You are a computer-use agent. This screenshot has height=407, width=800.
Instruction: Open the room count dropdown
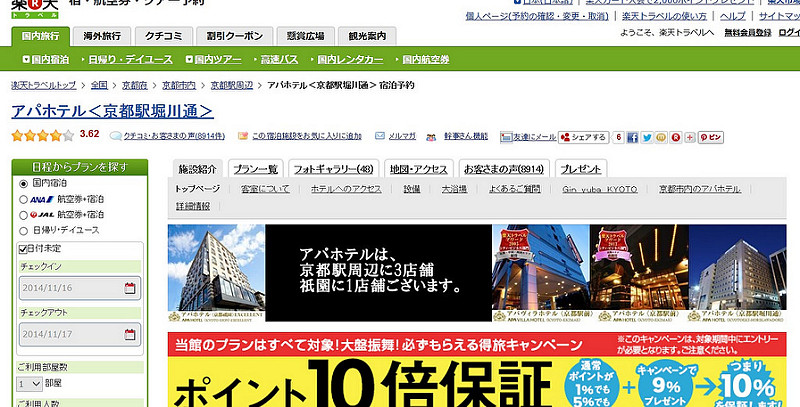click(x=30, y=384)
